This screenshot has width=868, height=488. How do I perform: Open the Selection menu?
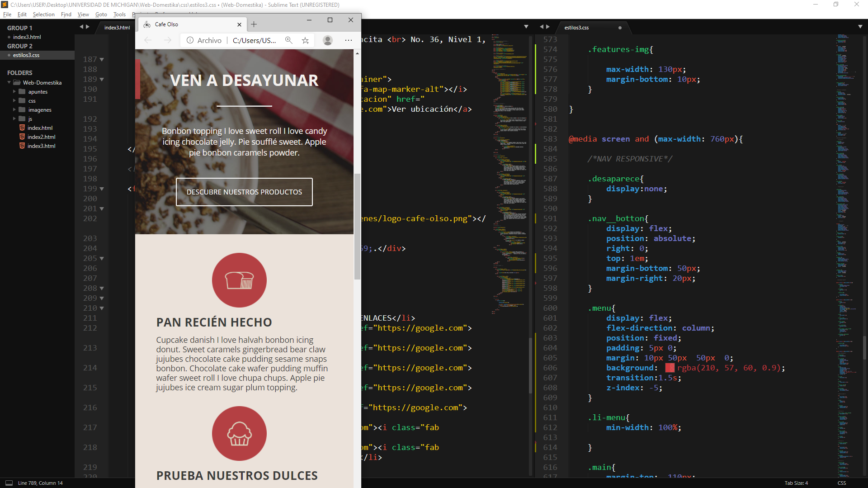point(44,14)
